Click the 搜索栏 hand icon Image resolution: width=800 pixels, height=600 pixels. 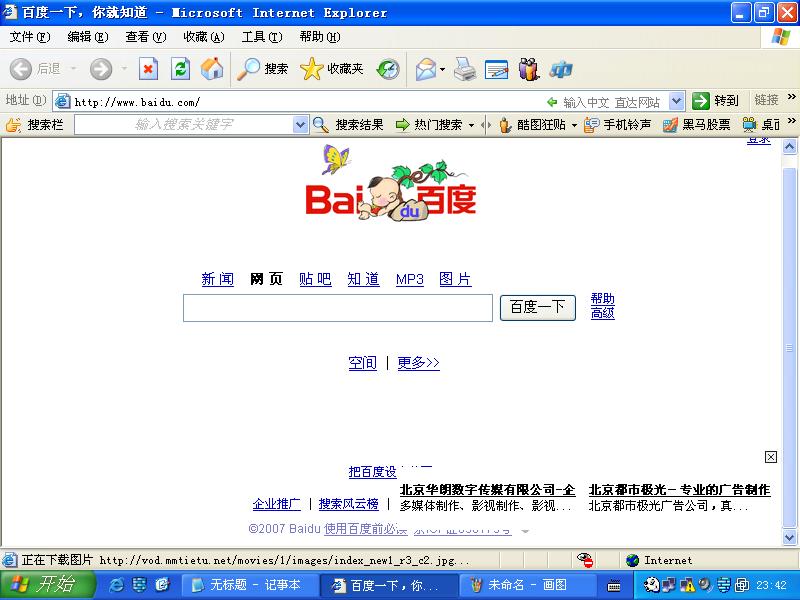pyautogui.click(x=13, y=124)
